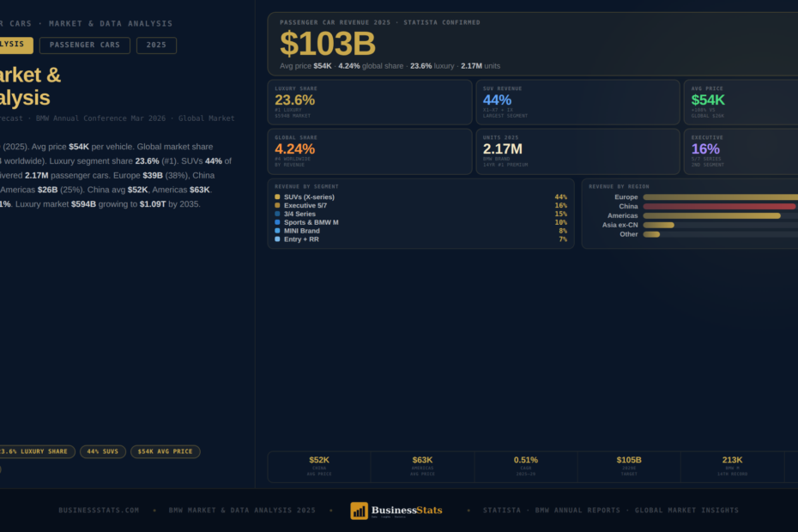798x532 pixels.
Task: Click the Americas region label
Action: (622, 216)
